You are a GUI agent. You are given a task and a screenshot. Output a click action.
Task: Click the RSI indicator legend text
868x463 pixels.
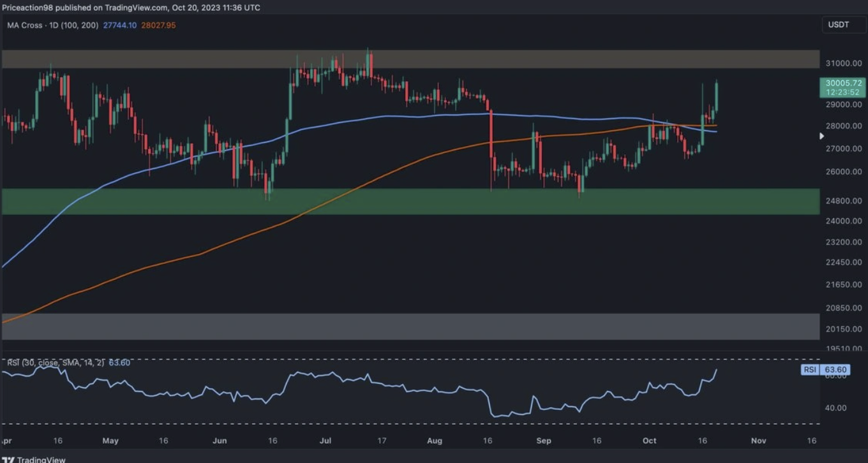[x=54, y=363]
